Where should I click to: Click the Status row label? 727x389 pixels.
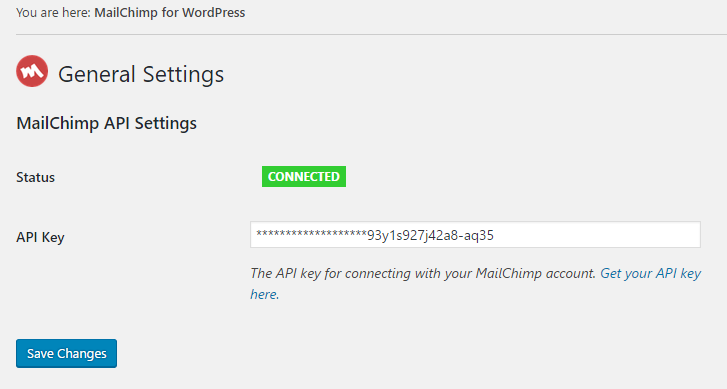pyautogui.click(x=36, y=177)
